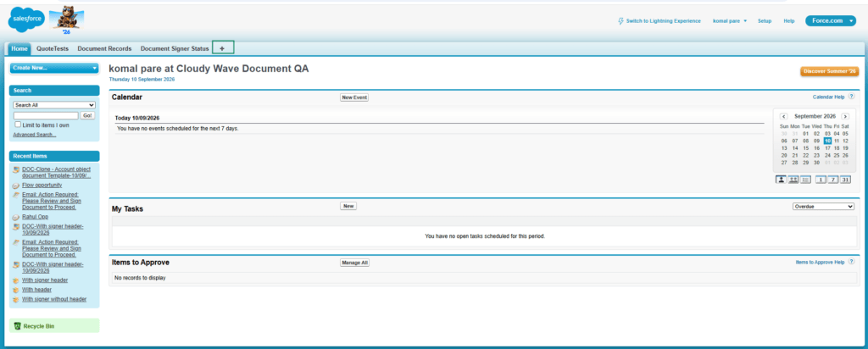Click help question mark next to Items to Approve Help
This screenshot has width=868, height=349.
click(x=851, y=262)
